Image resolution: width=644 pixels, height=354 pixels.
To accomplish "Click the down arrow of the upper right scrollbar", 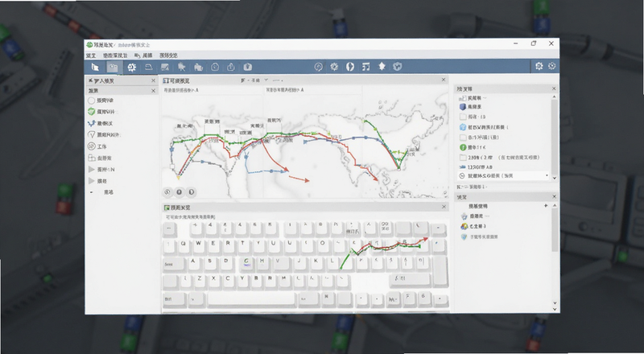I will pos(554,178).
